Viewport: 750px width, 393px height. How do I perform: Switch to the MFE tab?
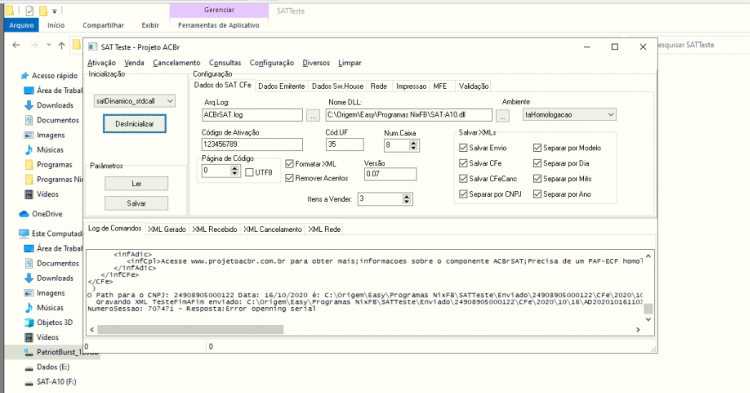[x=440, y=86]
